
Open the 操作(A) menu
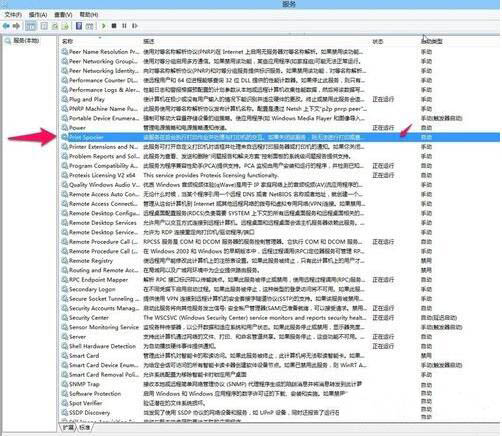[38, 15]
